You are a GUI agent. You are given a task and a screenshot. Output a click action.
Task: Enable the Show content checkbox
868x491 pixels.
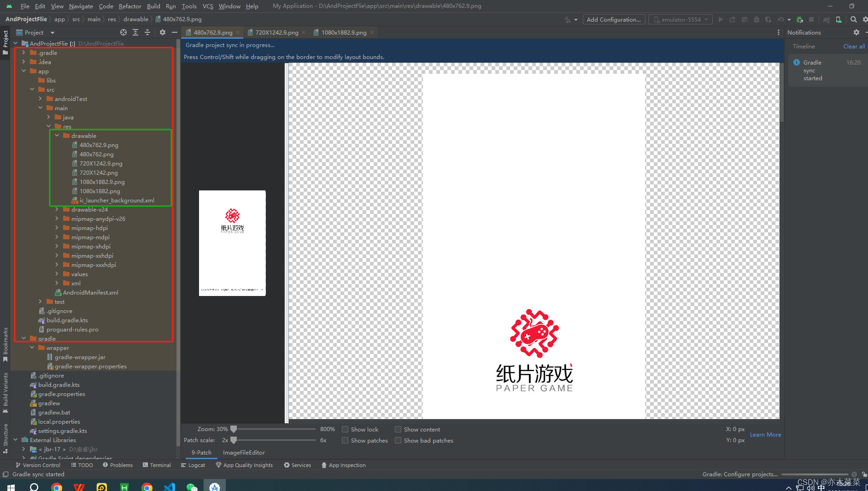[x=398, y=429]
